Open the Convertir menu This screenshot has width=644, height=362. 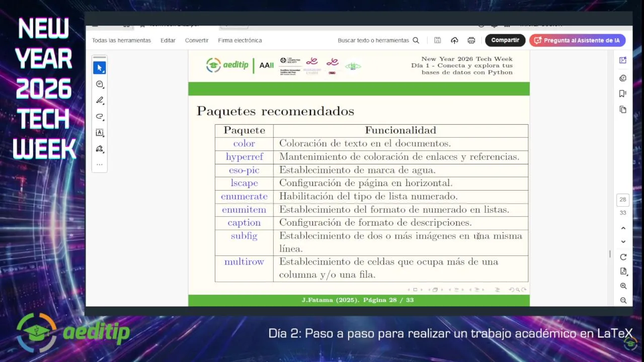click(197, 40)
